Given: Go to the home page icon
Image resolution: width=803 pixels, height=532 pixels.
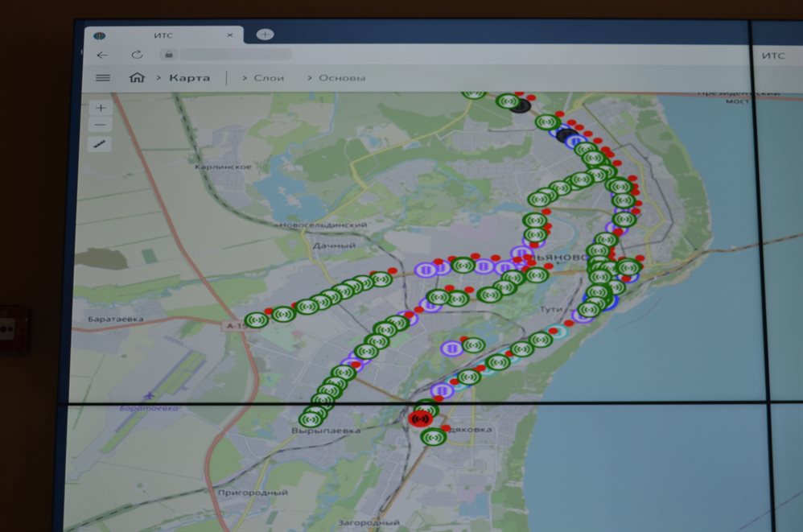Looking at the screenshot, I should tap(137, 78).
